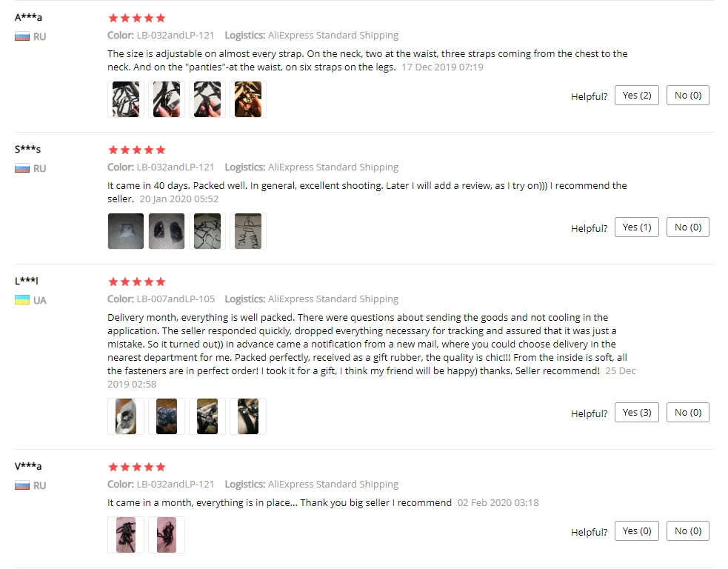This screenshot has width=728, height=569.
Task: Open first grey package photo in S***s review
Action: 126,231
